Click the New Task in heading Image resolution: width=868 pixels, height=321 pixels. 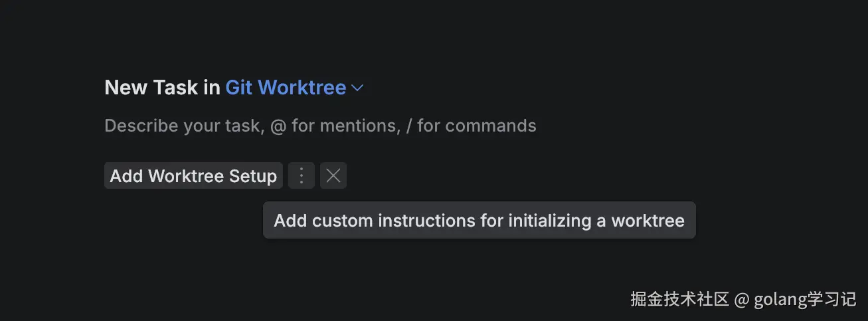tap(162, 88)
